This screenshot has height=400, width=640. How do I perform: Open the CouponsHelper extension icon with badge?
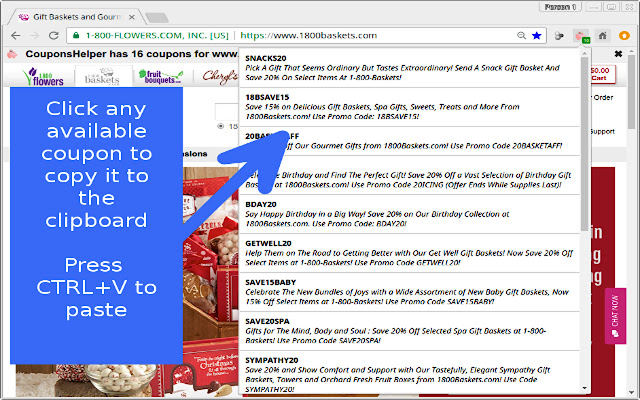pyautogui.click(x=581, y=36)
